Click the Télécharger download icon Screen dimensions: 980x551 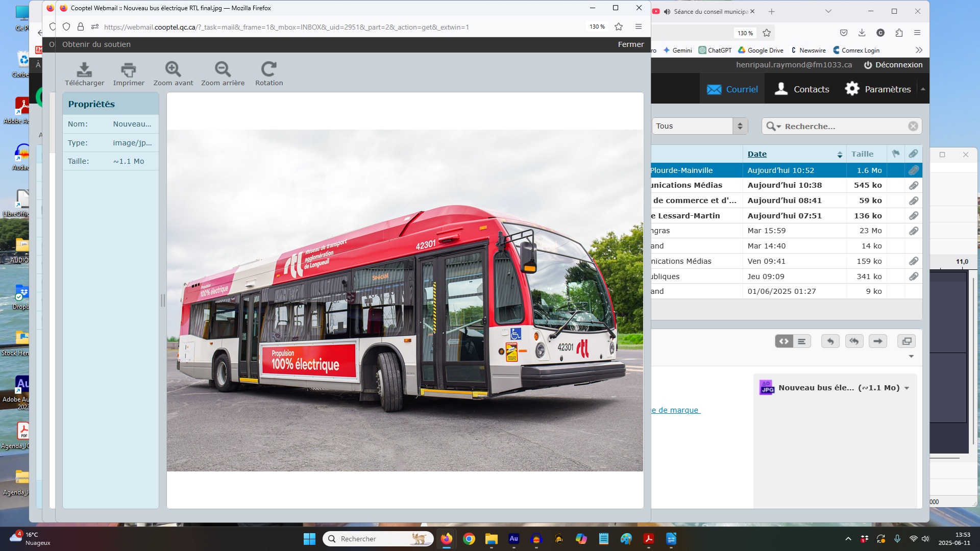point(84,69)
